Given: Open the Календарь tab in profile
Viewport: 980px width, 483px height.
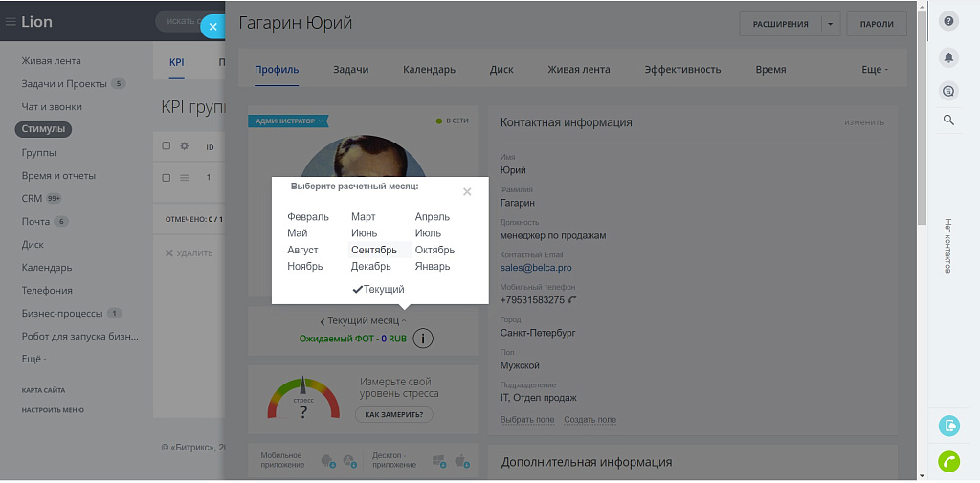Looking at the screenshot, I should 429,70.
